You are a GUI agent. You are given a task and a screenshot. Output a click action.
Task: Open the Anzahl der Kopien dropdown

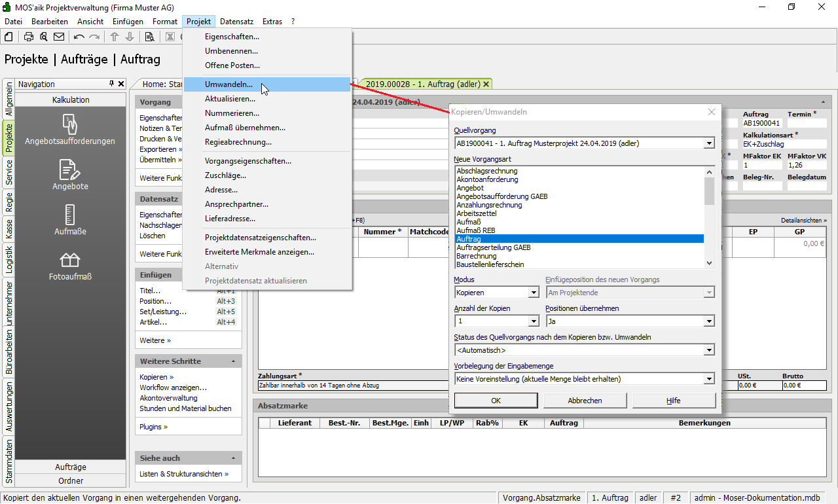pyautogui.click(x=533, y=321)
